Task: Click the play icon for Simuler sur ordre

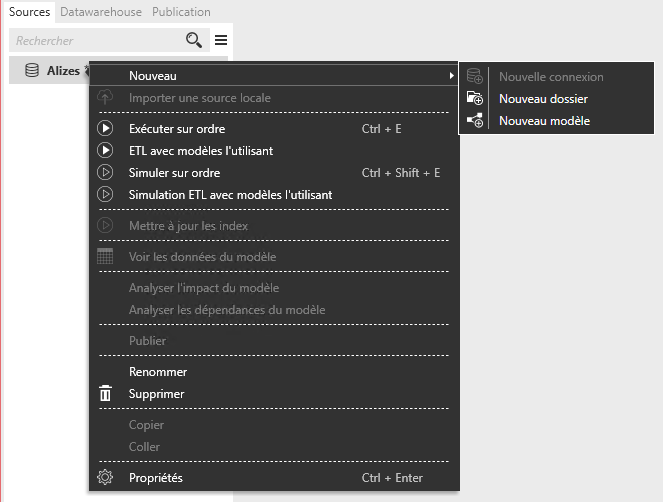Action: point(106,173)
